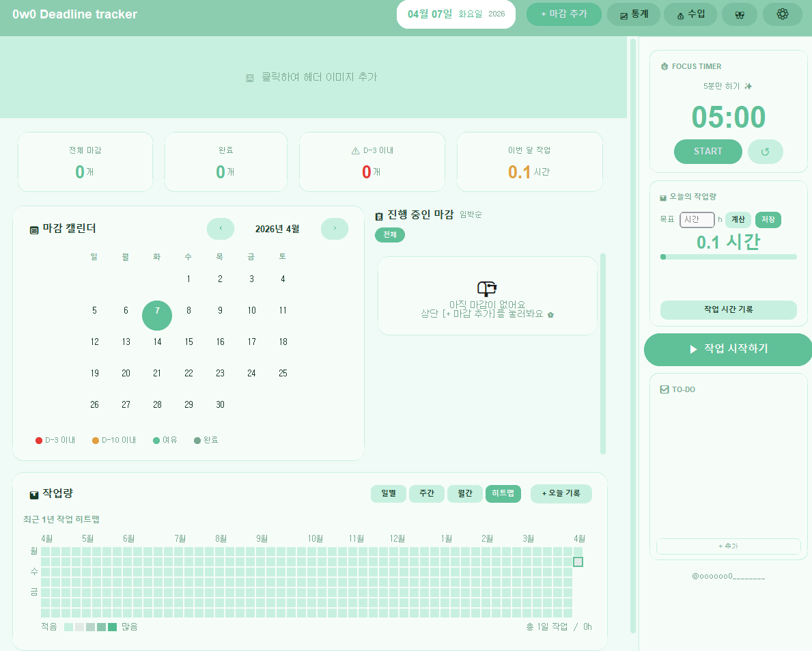This screenshot has width=812, height=651.
Task: Click the mailbox icon in empty deadline list
Action: [x=487, y=288]
